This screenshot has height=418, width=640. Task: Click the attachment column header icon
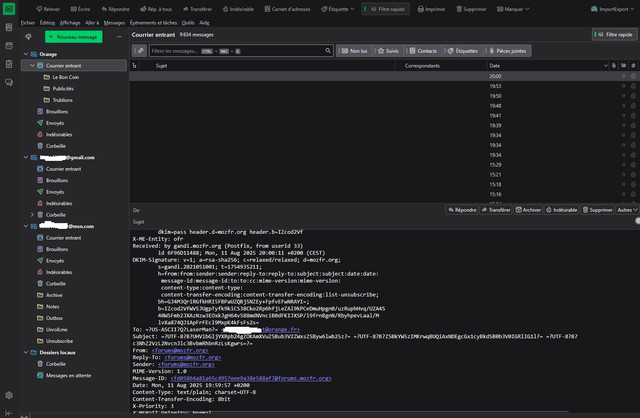[614, 65]
